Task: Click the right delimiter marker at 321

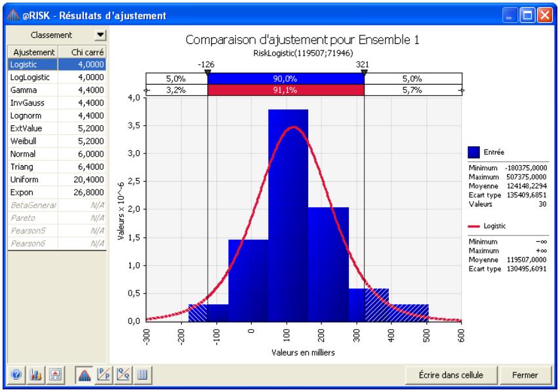Action: (364, 73)
